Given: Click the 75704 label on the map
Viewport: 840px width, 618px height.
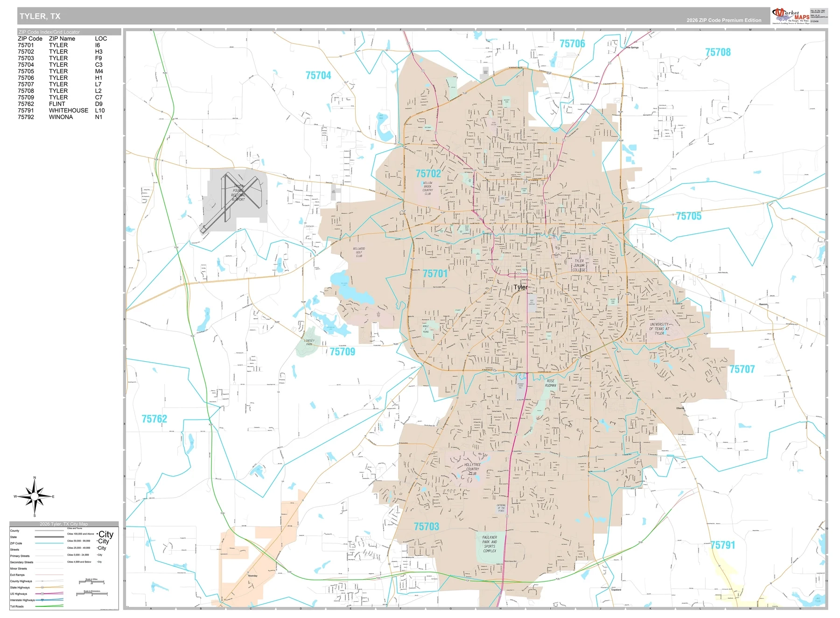Looking at the screenshot, I should coord(318,76).
